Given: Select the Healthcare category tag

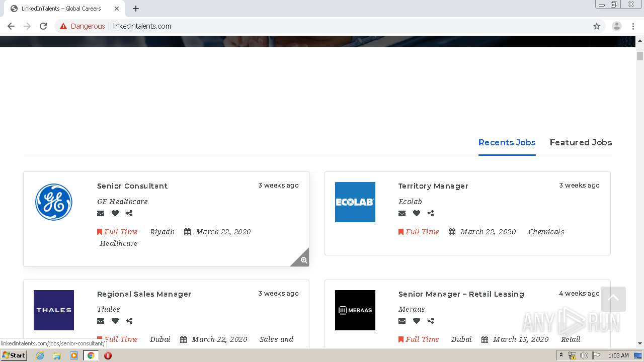Looking at the screenshot, I should [x=119, y=243].
